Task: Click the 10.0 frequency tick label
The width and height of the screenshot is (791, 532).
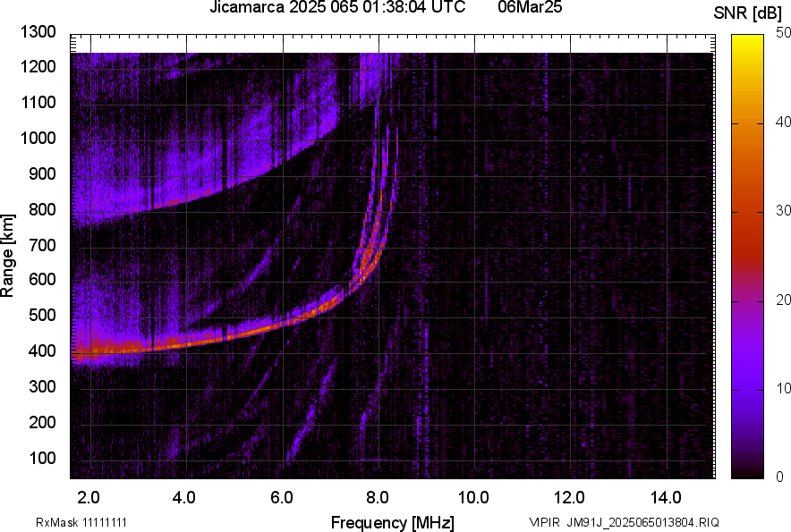Action: coord(473,498)
